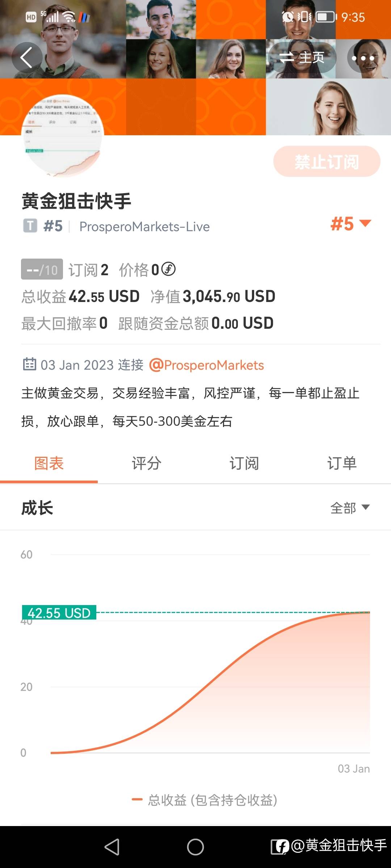
Task: Tap the 主页 home switch icon
Action: click(x=302, y=58)
